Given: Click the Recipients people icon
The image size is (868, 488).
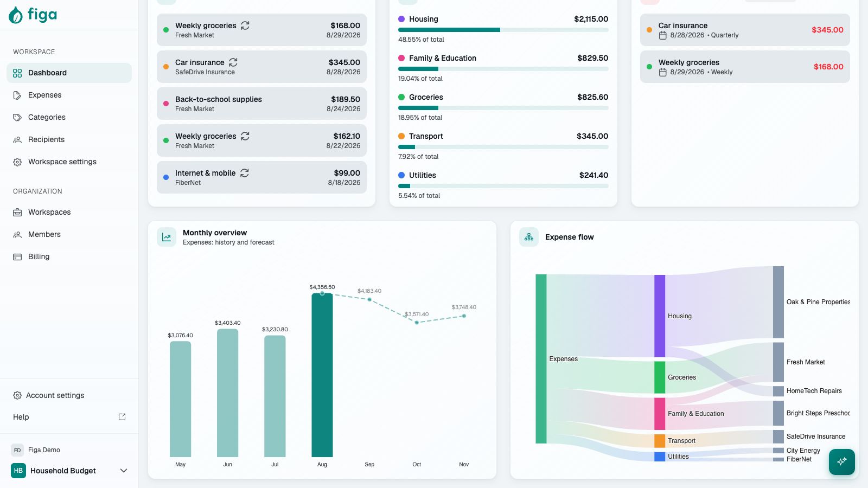Looking at the screenshot, I should click(x=17, y=140).
